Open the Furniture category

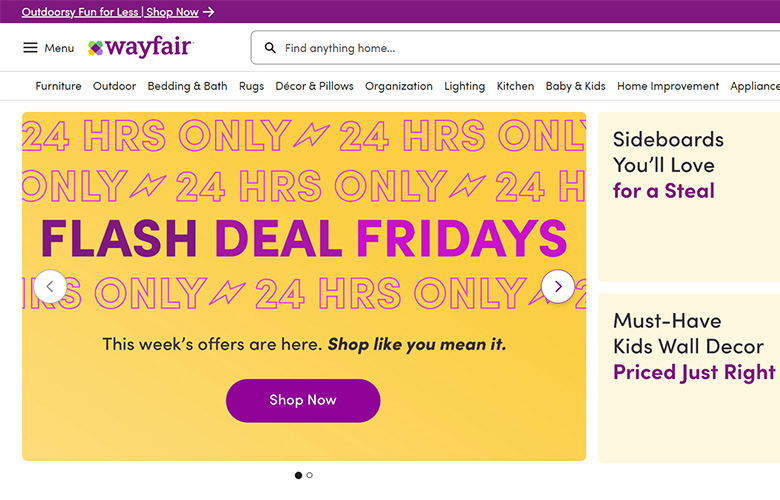click(x=58, y=86)
